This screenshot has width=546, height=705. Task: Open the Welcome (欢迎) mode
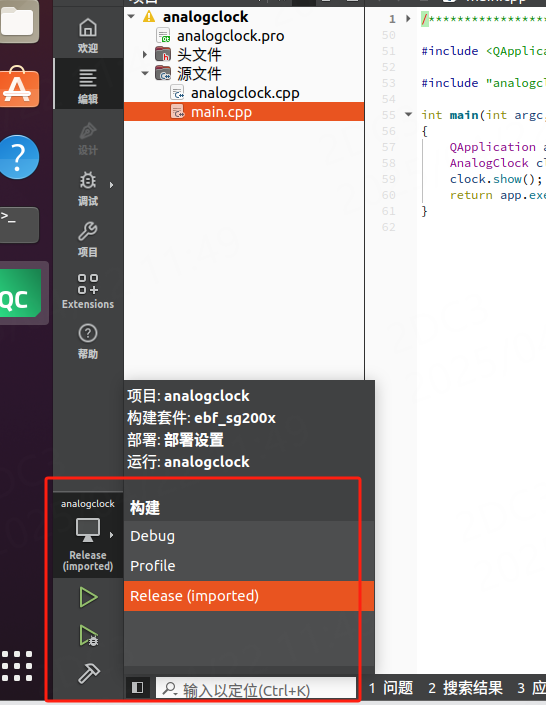[x=88, y=36]
